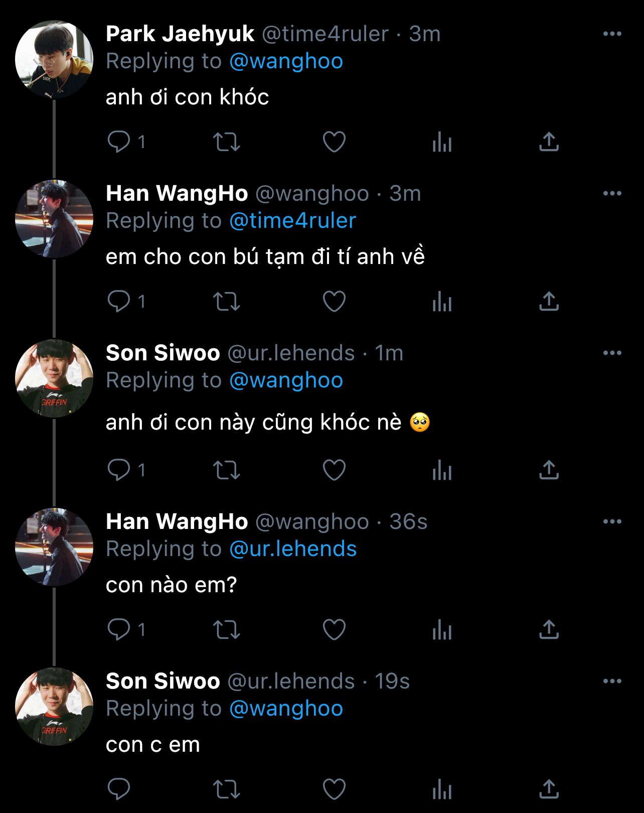Reply to Park Jaehyuk's tweet

[x=119, y=142]
